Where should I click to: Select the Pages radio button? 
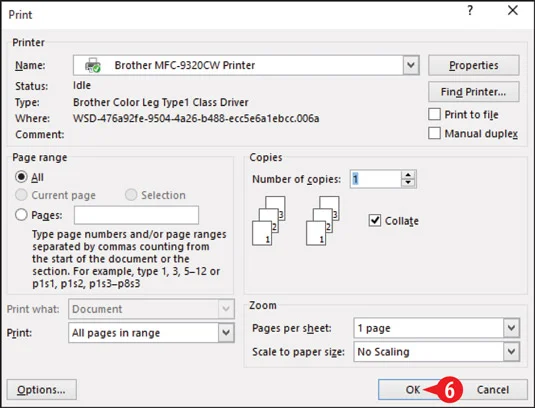(x=21, y=215)
